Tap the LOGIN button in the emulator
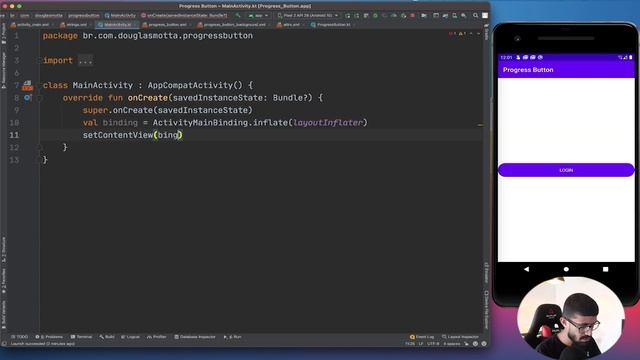 [x=566, y=170]
